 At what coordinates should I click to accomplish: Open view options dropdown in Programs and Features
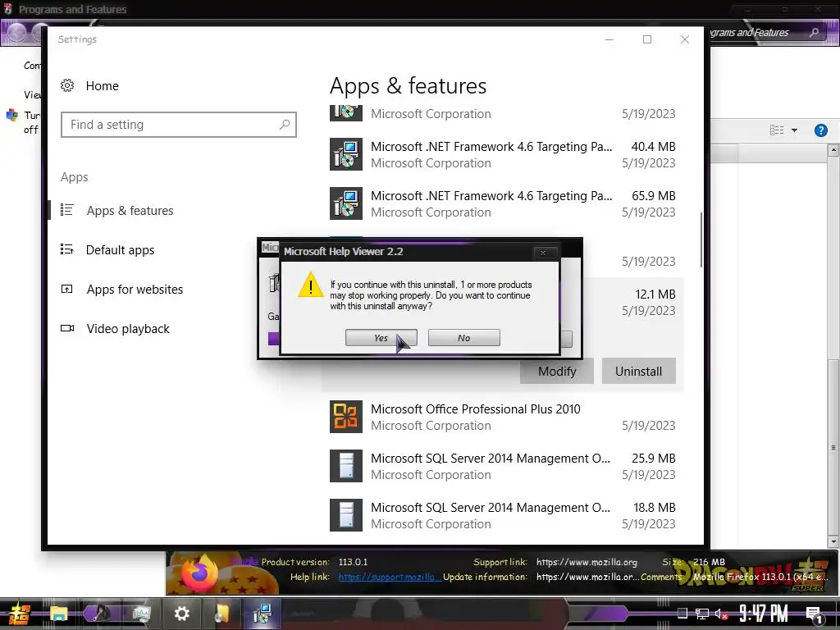[794, 130]
